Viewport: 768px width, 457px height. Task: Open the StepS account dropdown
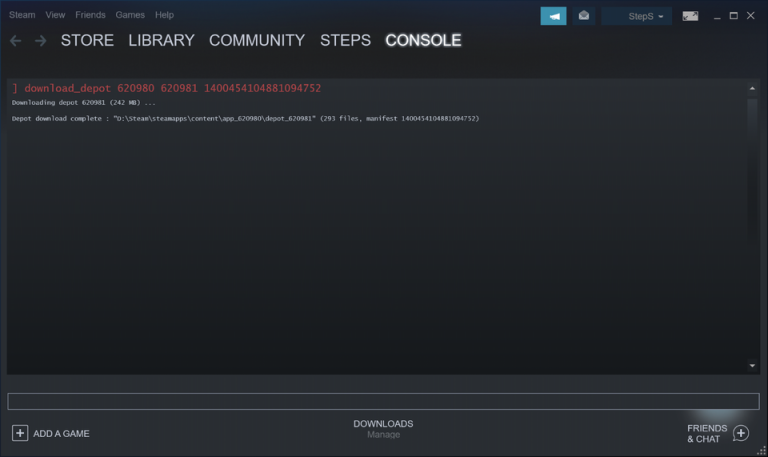[x=636, y=16]
